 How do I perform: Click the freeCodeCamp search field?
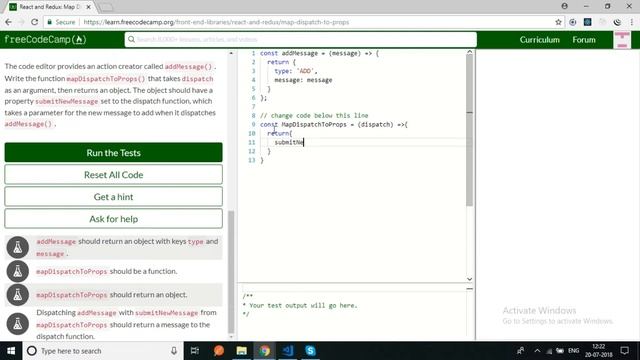[301, 39]
